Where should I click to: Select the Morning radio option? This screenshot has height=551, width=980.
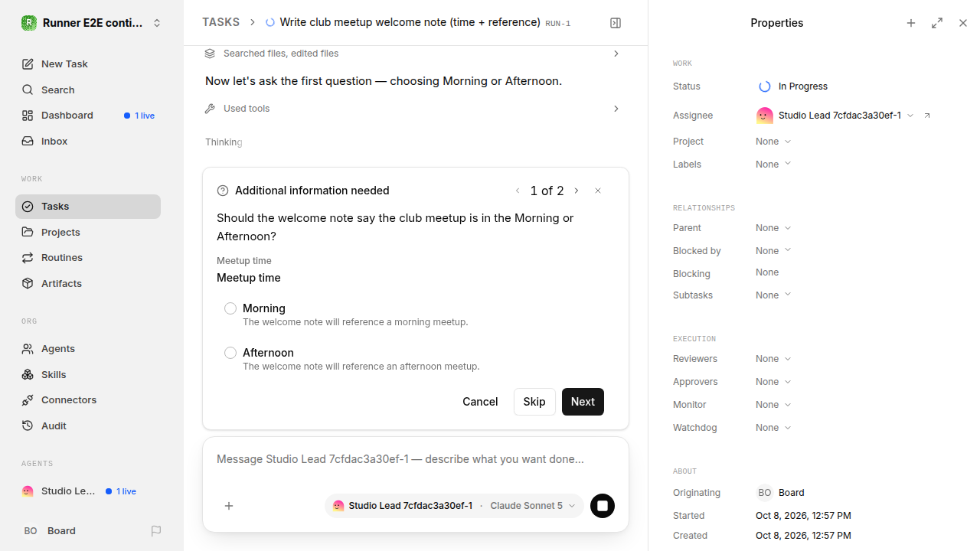point(230,308)
